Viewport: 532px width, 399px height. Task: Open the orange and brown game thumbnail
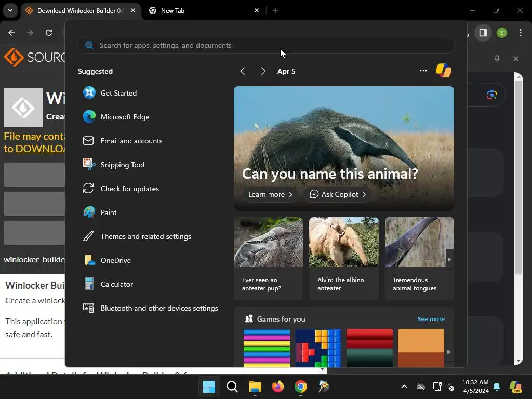click(x=421, y=348)
